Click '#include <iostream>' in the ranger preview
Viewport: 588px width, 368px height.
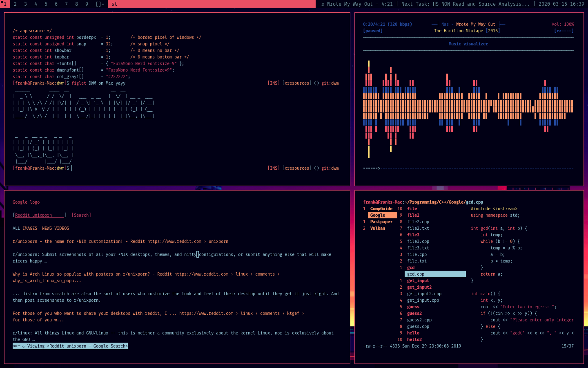pyautogui.click(x=494, y=209)
